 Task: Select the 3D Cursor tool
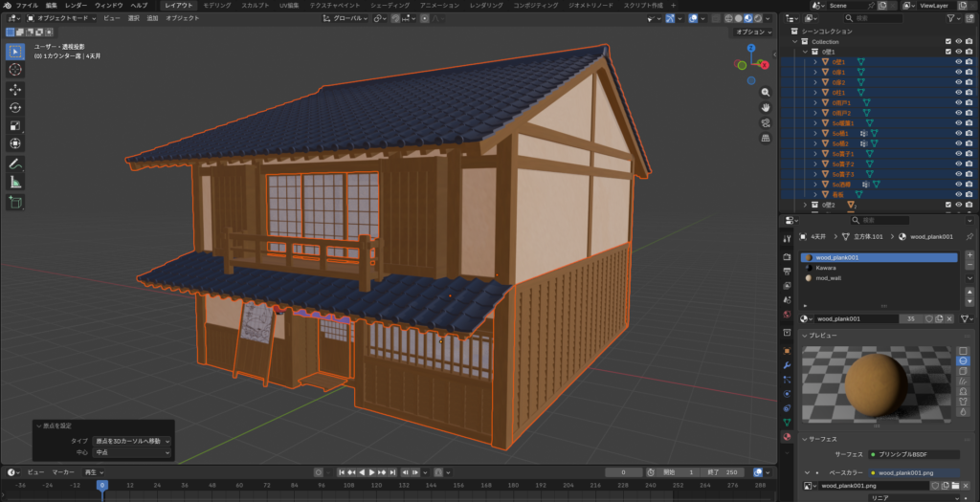(x=15, y=70)
